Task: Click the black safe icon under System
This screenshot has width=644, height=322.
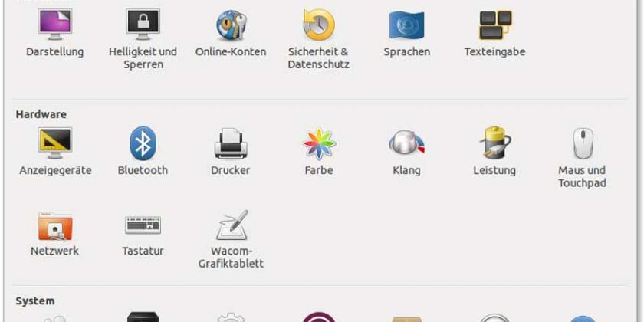Action: pyautogui.click(x=143, y=317)
